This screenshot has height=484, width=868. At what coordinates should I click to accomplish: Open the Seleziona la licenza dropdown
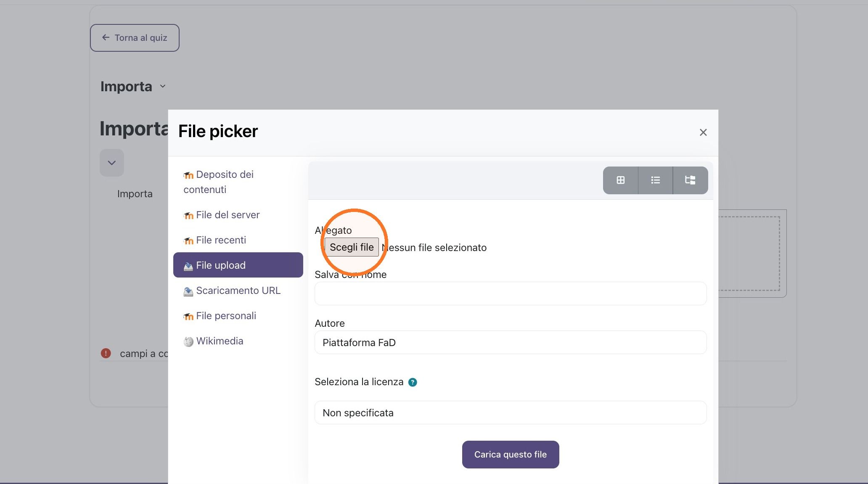(x=511, y=413)
